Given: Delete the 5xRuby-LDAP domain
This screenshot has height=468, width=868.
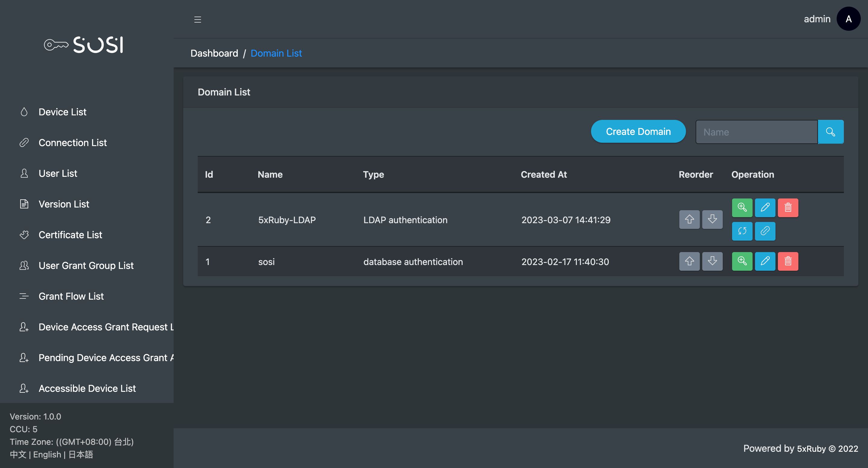Looking at the screenshot, I should coord(788,207).
